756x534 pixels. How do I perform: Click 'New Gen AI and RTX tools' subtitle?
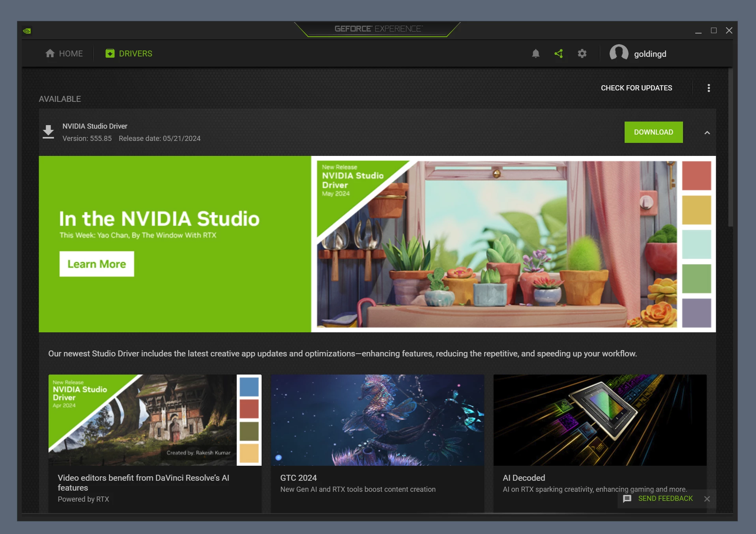tap(358, 489)
